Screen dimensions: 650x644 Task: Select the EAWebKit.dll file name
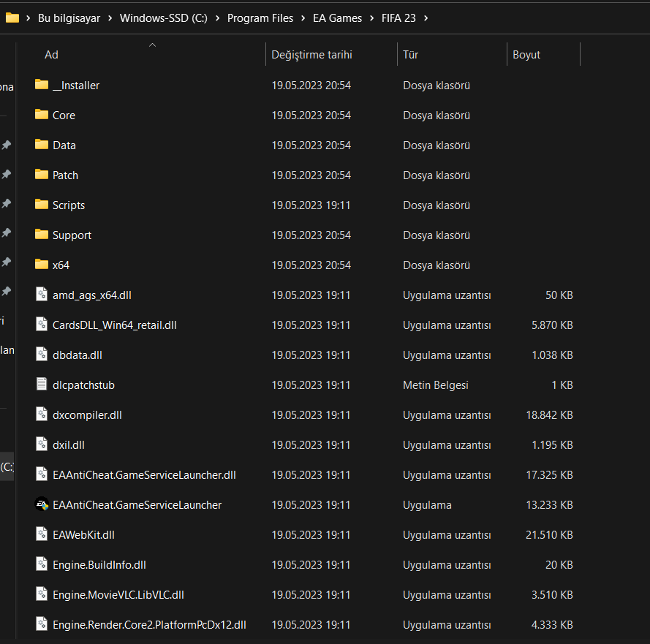click(x=83, y=534)
